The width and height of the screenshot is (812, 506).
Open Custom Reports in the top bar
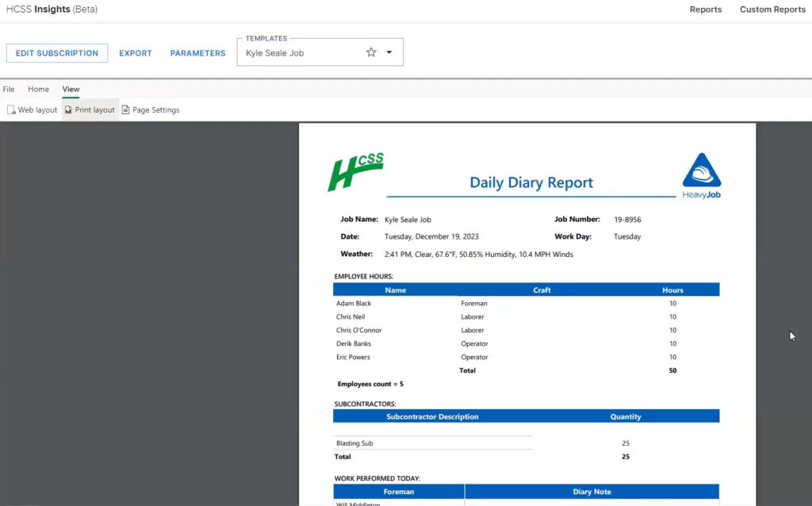772,9
